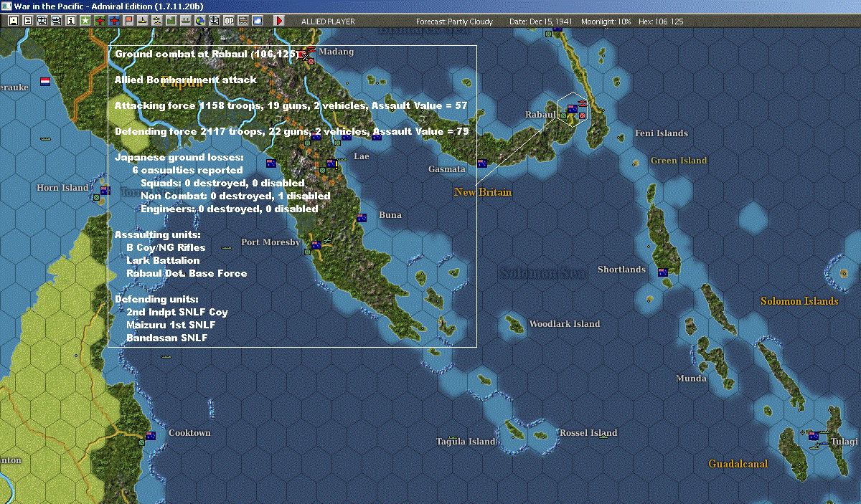The height and width of the screenshot is (504, 861).
Task: Click the orange flag toolbar icon
Action: [x=128, y=21]
